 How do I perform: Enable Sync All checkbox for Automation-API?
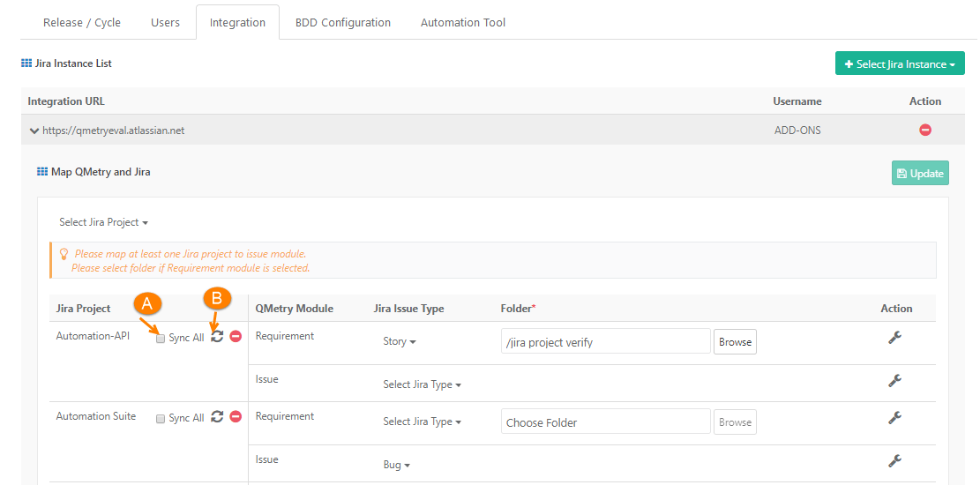point(161,339)
